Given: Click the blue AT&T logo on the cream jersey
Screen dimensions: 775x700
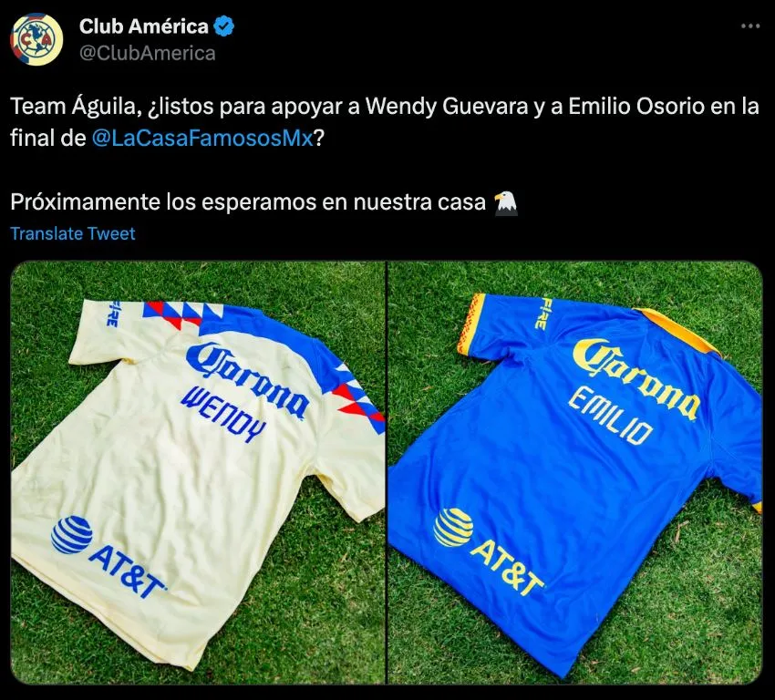Looking at the screenshot, I should click(x=108, y=555).
